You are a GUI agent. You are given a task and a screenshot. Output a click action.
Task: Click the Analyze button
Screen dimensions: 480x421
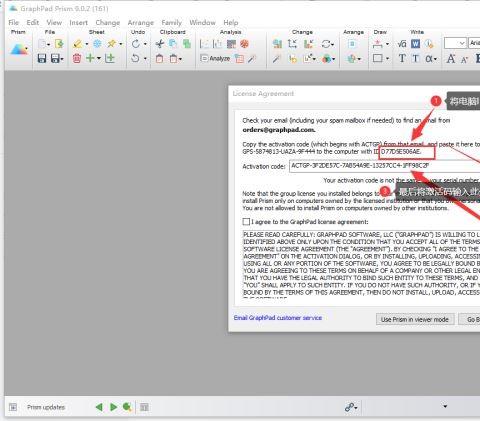[215, 59]
